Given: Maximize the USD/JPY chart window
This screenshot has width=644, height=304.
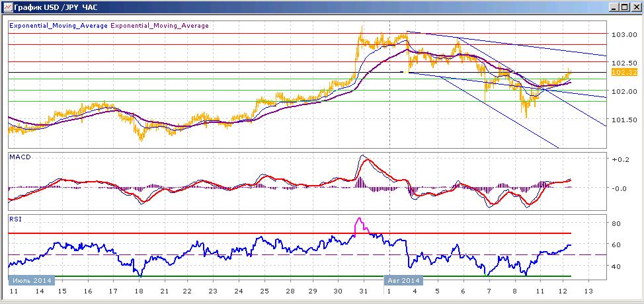Looking at the screenshot, I should click(624, 7).
